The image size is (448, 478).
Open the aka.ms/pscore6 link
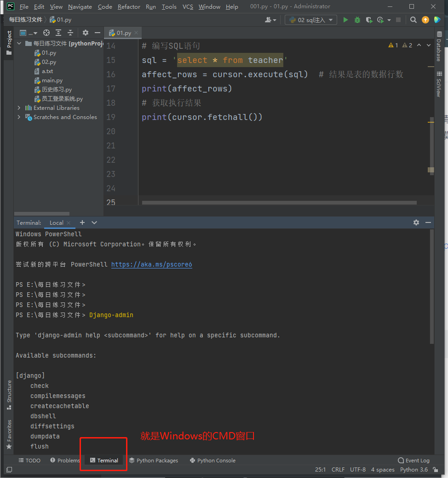tap(152, 264)
